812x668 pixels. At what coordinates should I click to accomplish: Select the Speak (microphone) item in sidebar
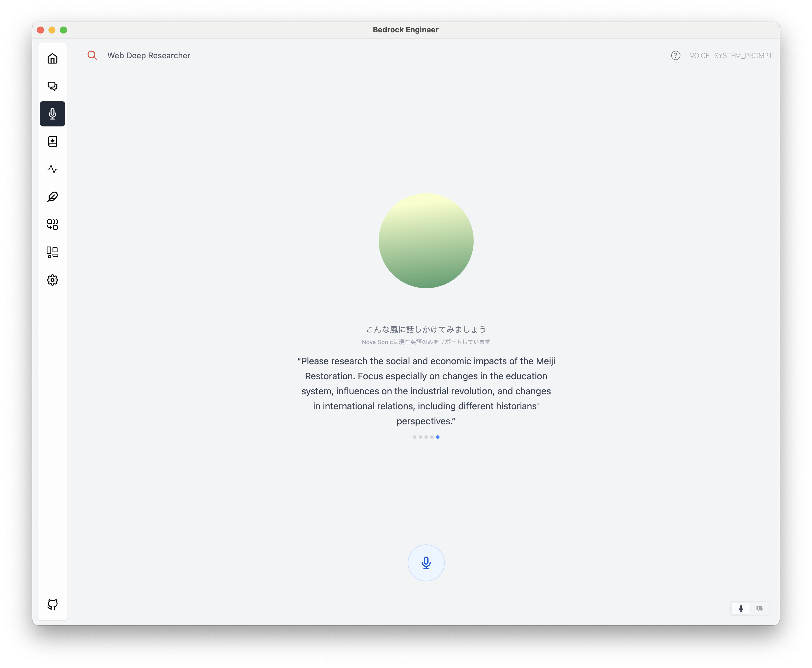[52, 114]
